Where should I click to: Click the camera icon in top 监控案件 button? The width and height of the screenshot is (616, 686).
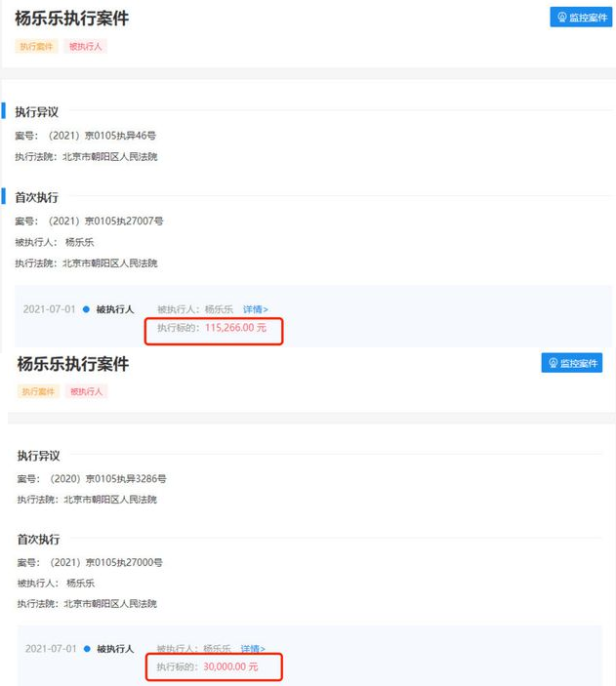(x=562, y=17)
